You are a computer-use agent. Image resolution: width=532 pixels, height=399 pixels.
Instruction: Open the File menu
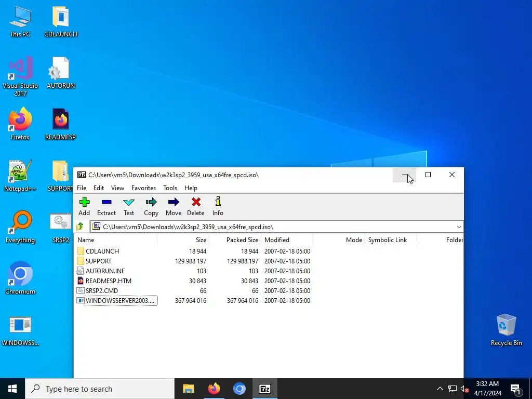[x=82, y=188]
